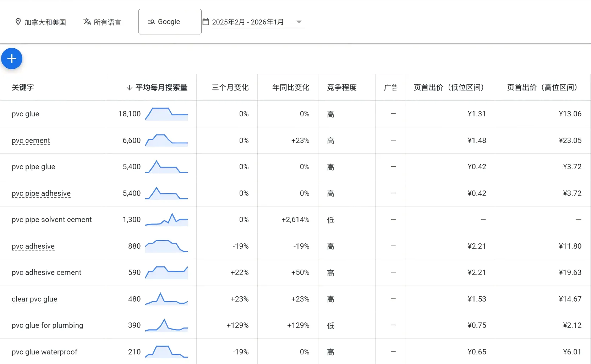Viewport: 591px width, 364px height.
Task: Click the trend chart for pvc cement
Action: click(x=166, y=140)
